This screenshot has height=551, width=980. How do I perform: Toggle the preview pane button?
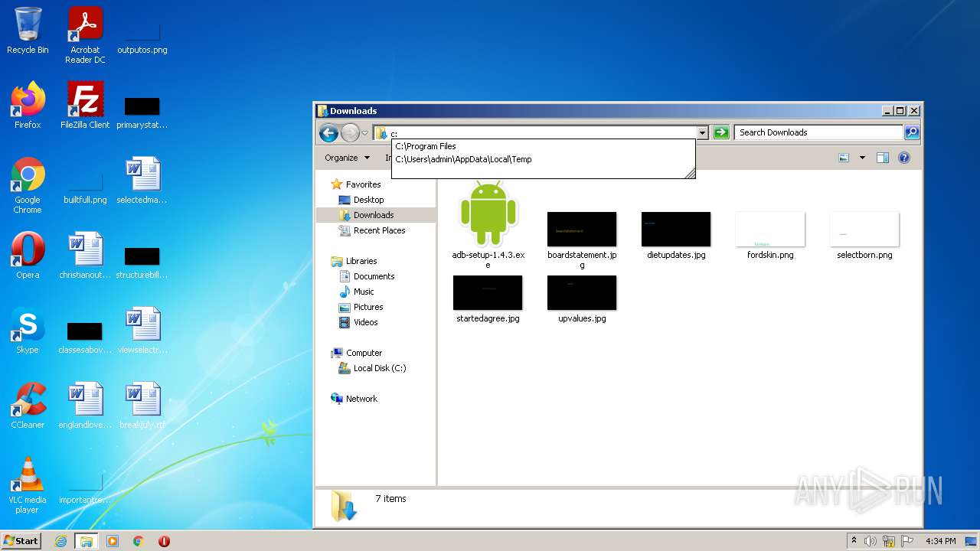pyautogui.click(x=882, y=158)
